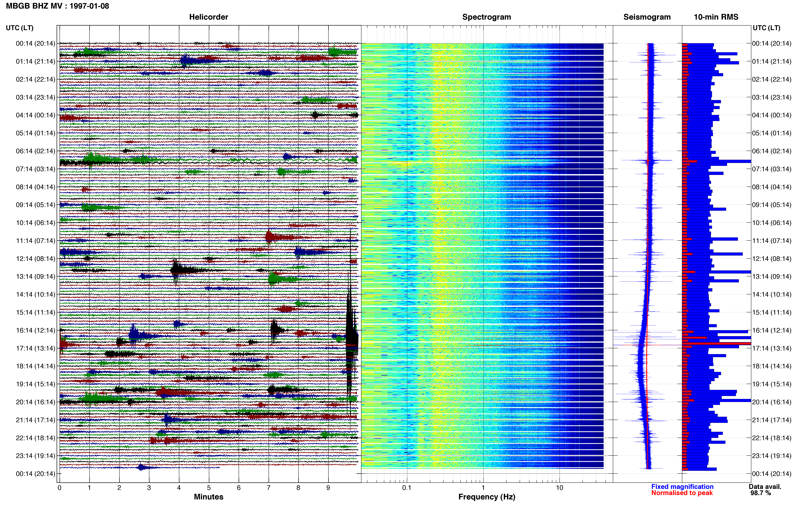Screen dimensions: 812x508
Task: Click the '10' frequency tick label
Action: tap(559, 488)
